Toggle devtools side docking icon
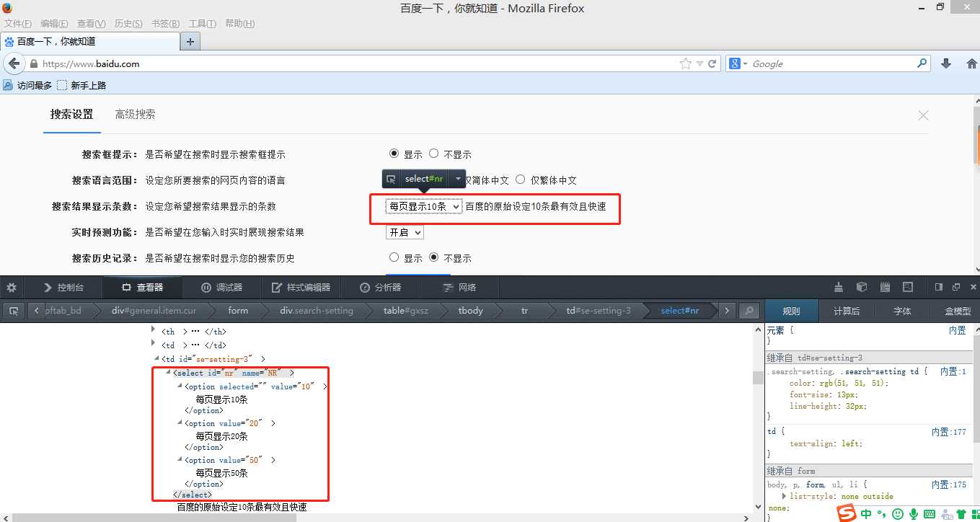Viewport: 980px width, 522px height. pyautogui.click(x=939, y=287)
